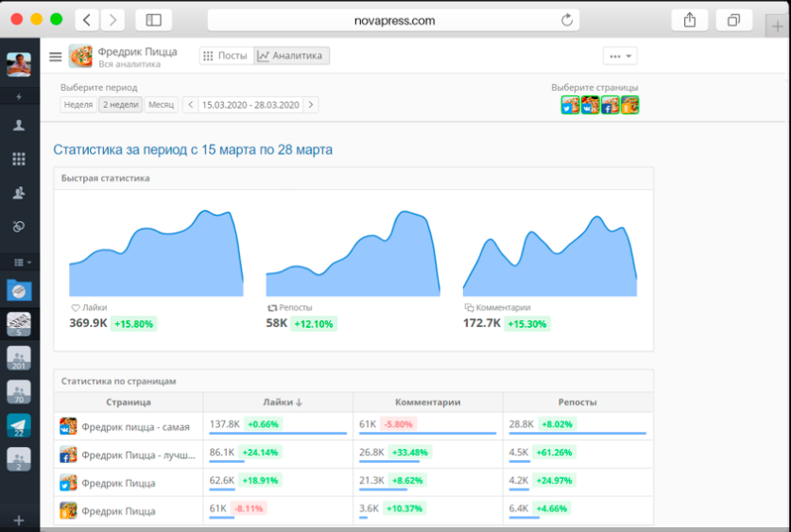Toggle the Twitter page selection thumbnail
This screenshot has width=791, height=532.
(570, 105)
